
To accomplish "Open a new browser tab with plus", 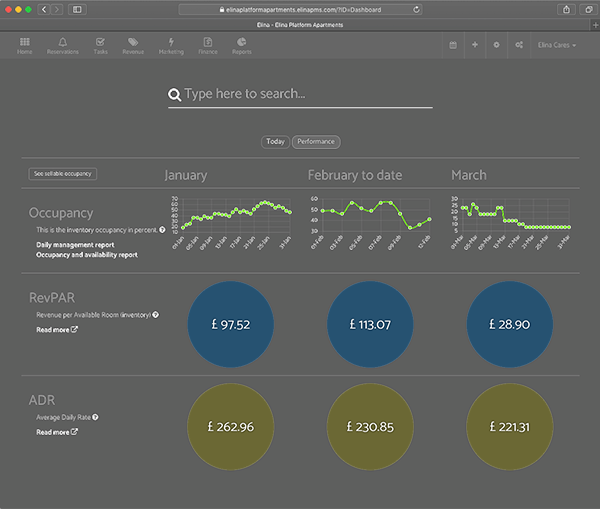I will tap(595, 25).
